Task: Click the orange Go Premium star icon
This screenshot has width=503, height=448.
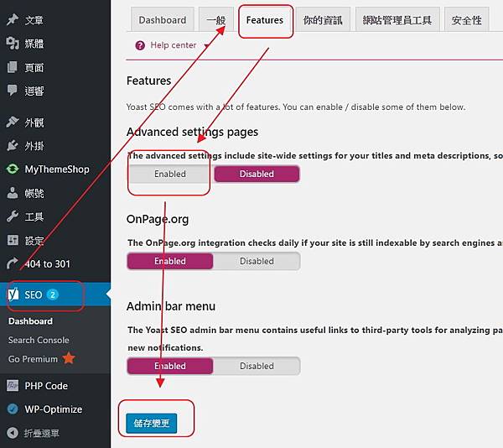Action: tap(69, 358)
